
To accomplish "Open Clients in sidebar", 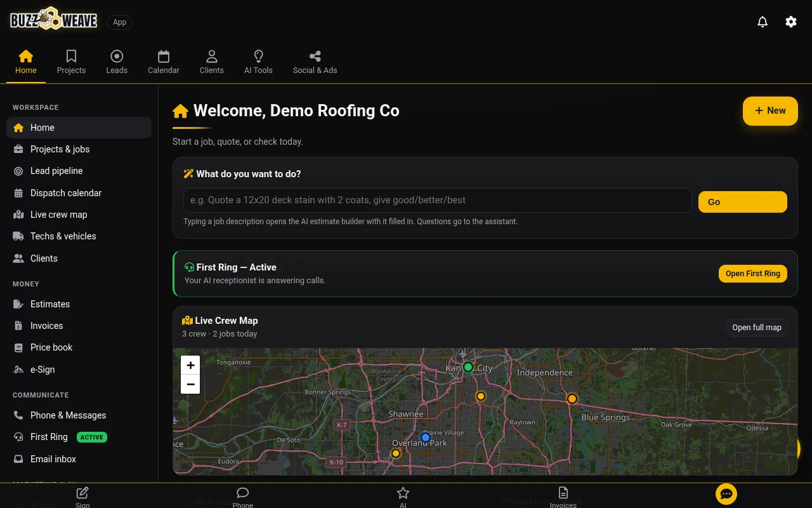I will (79, 258).
